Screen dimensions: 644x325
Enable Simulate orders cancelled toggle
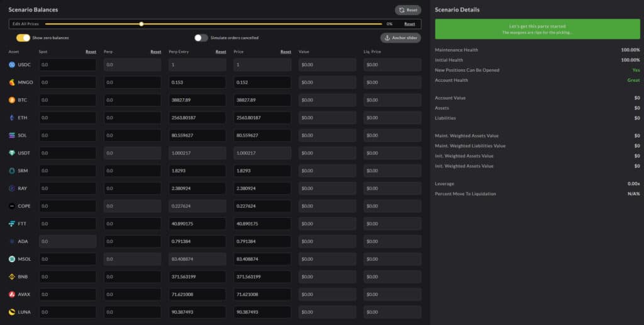click(201, 38)
